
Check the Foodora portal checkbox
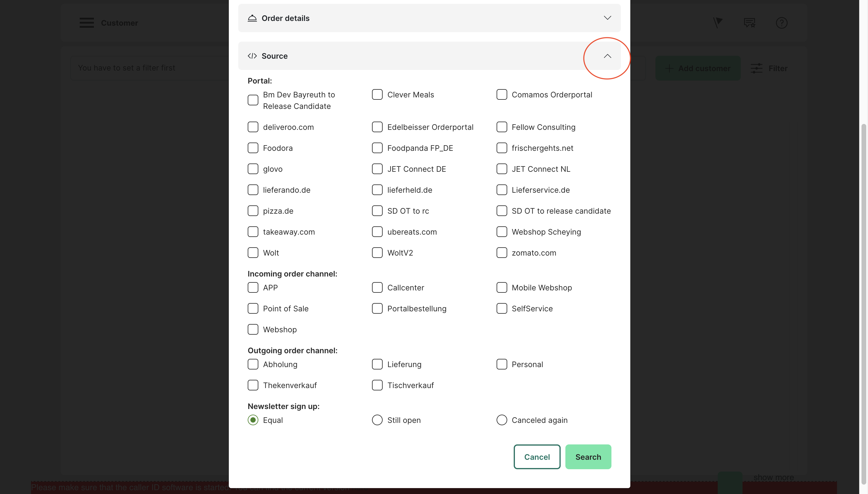253,148
